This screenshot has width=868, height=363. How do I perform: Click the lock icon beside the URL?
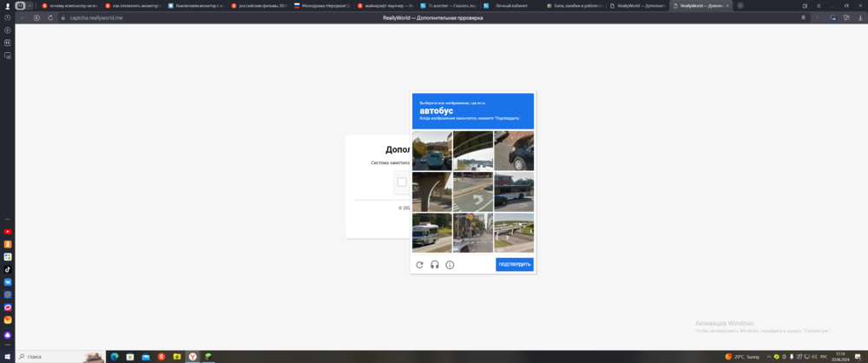point(63,17)
